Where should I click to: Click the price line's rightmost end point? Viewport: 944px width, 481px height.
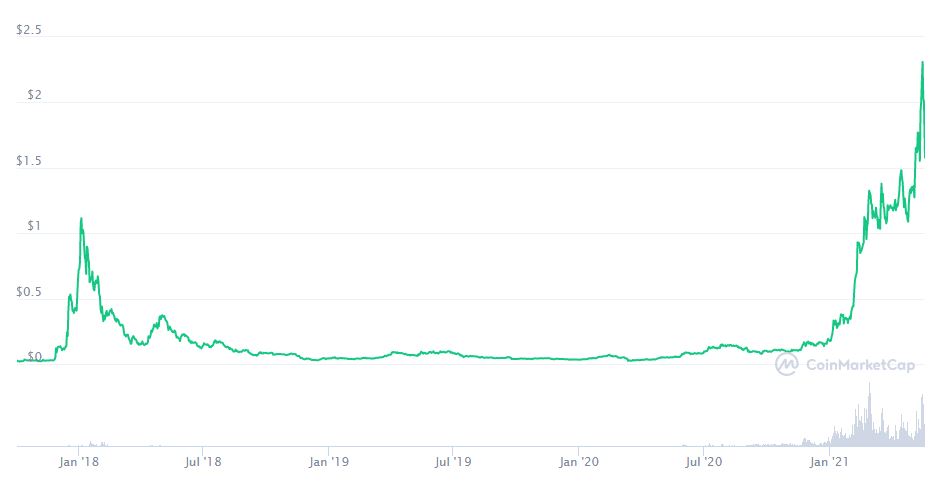click(x=925, y=157)
